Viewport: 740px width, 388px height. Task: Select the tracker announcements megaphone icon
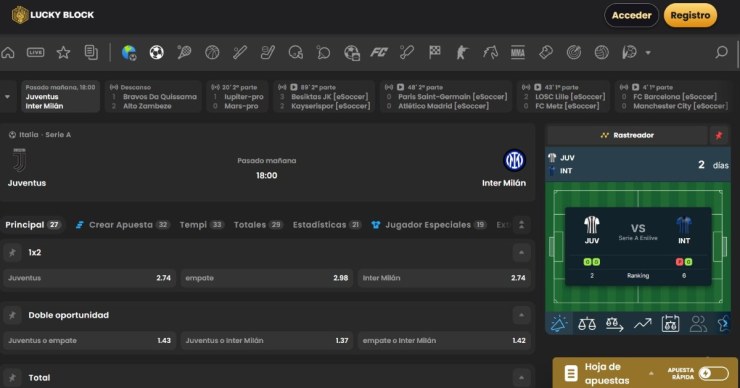click(559, 324)
